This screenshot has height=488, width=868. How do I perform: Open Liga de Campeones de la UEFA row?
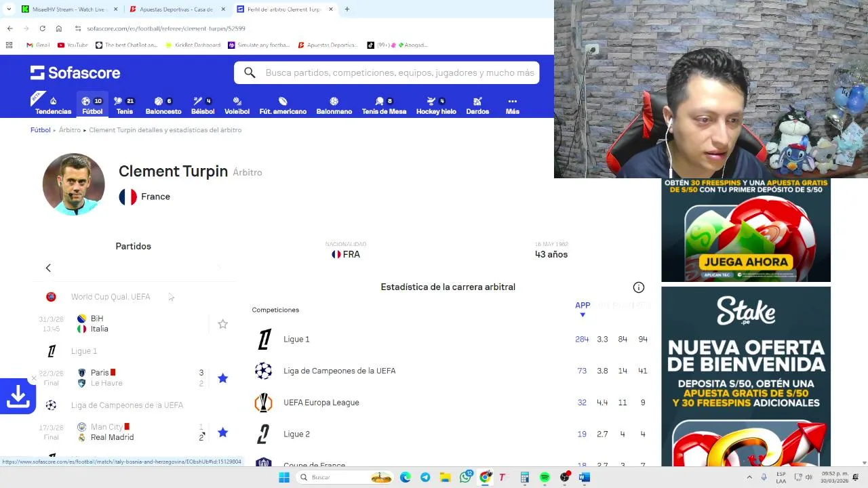[451, 371]
